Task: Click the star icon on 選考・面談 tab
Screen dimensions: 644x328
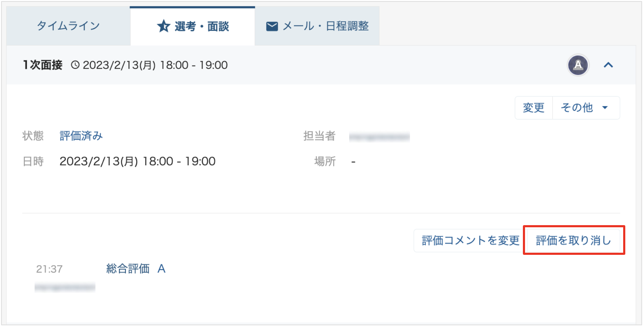Action: 163,26
